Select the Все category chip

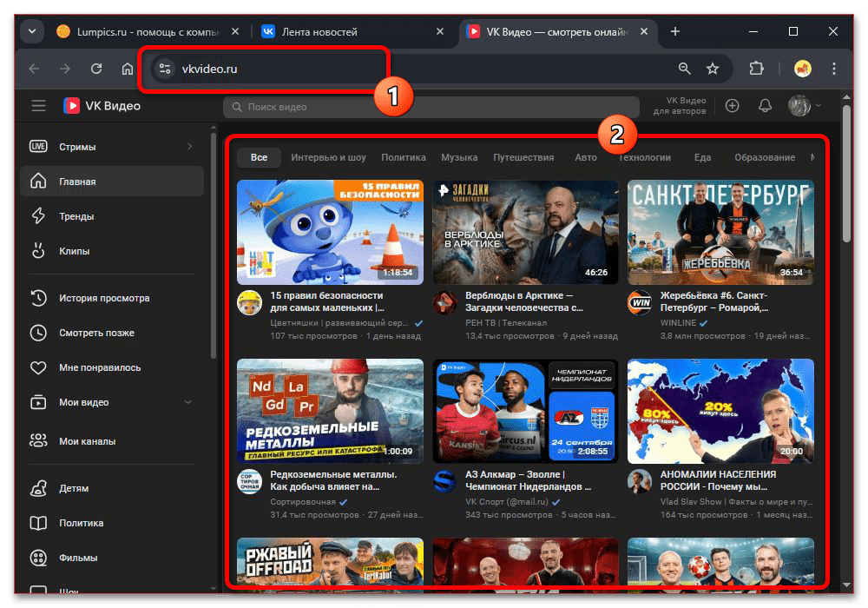point(259,157)
